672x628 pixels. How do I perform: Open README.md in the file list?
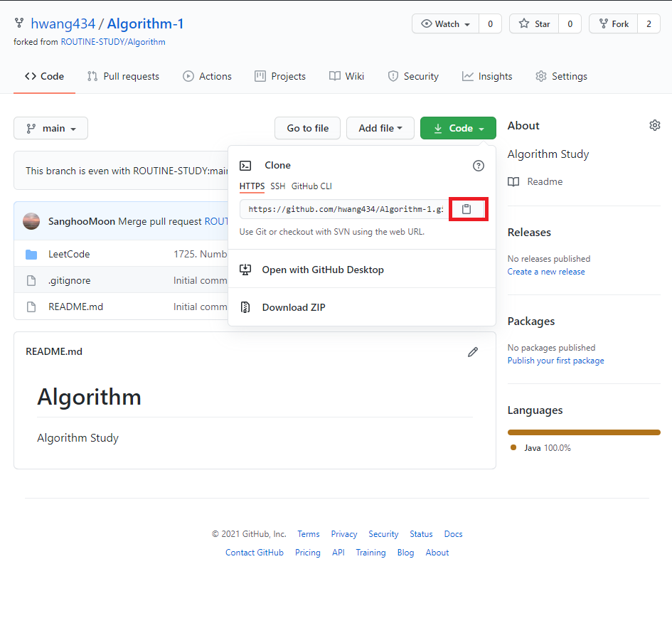point(75,307)
